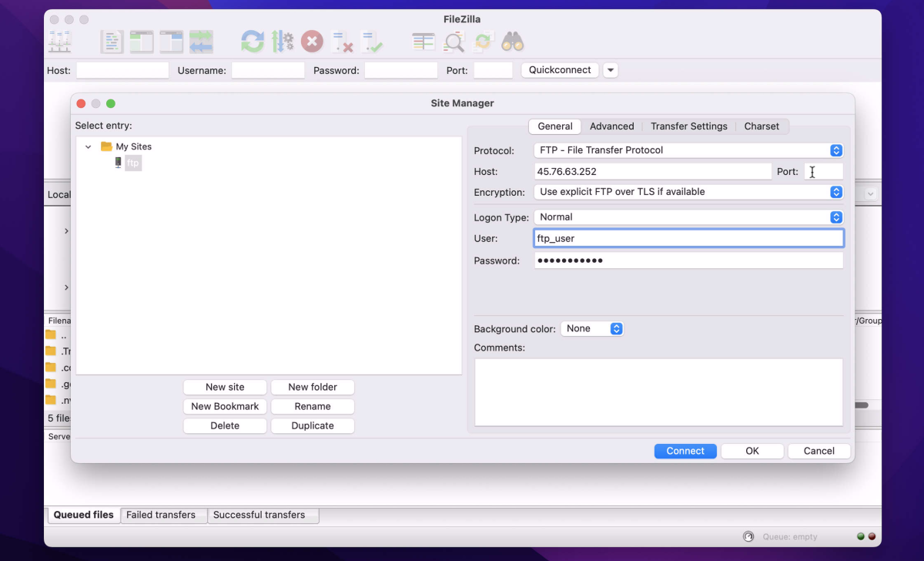
Task: Switch to the Transfer Settings tab
Action: point(689,126)
